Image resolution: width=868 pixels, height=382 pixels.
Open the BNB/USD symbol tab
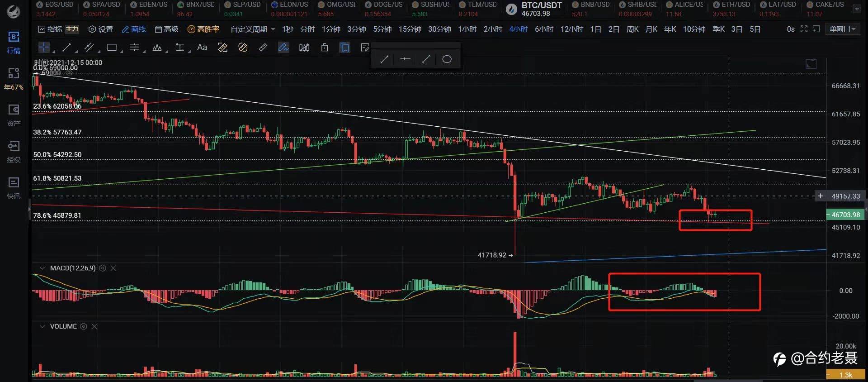coord(590,9)
